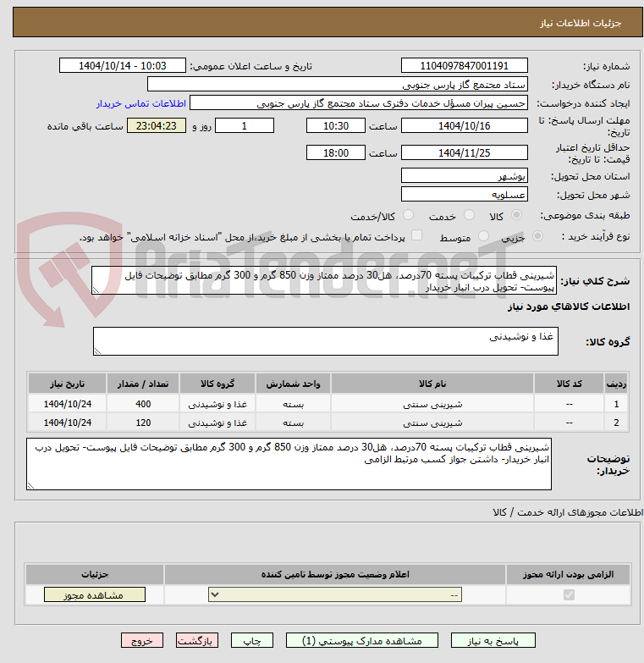
Task: Select the خدمت radio button
Action: [469, 215]
